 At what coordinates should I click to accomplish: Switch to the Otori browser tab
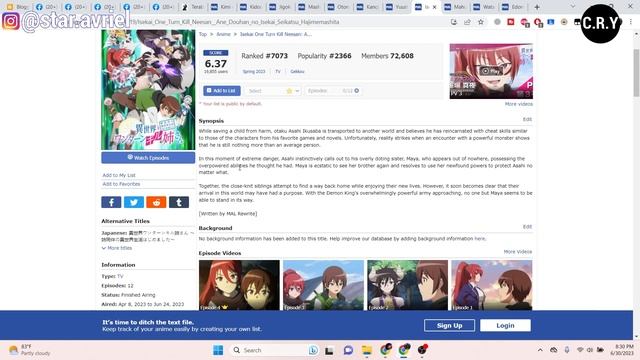[339, 7]
